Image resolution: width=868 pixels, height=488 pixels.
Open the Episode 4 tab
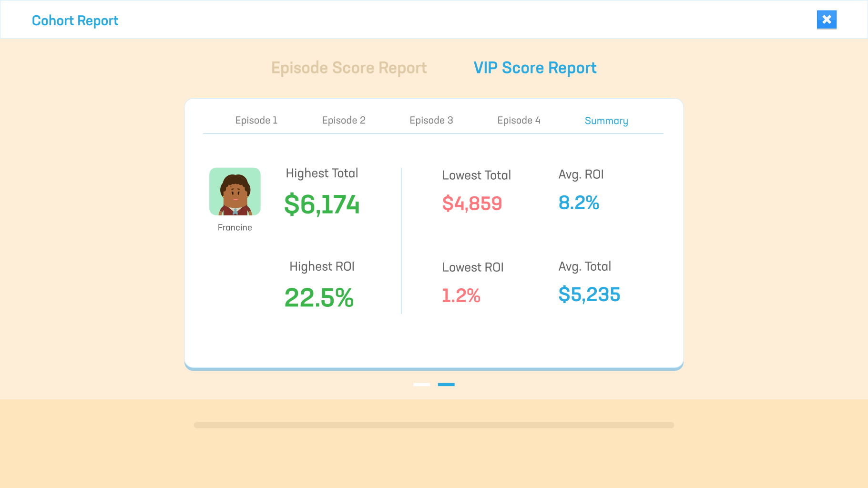pyautogui.click(x=519, y=120)
